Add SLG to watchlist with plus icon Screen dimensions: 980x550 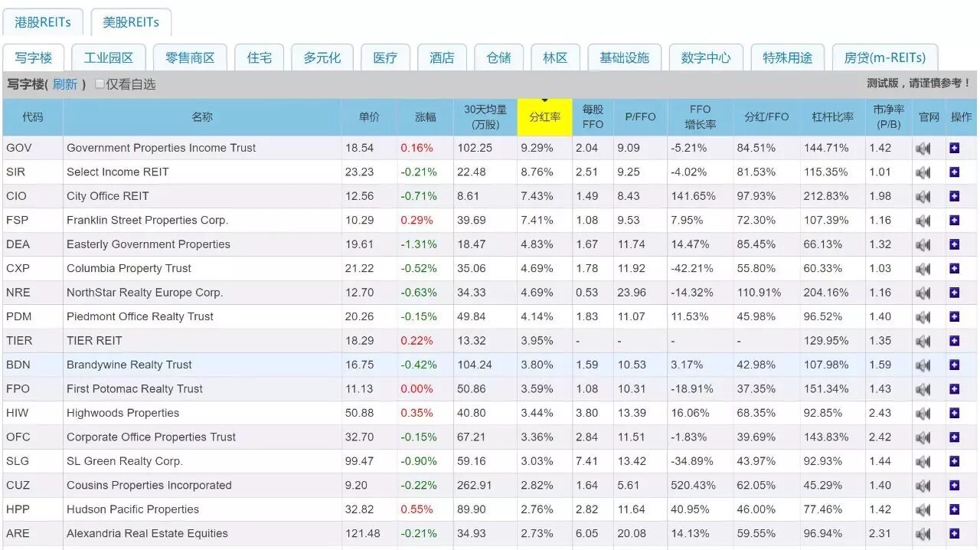coord(954,462)
